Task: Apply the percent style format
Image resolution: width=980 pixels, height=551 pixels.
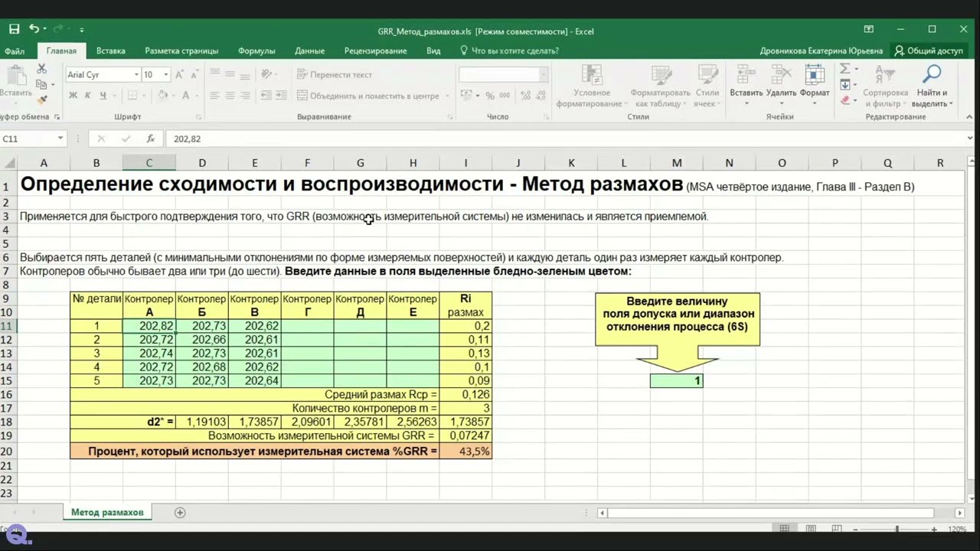Action: [x=490, y=96]
